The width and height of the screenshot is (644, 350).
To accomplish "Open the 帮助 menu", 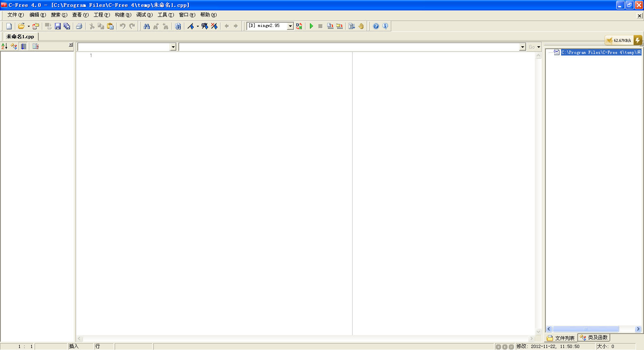I will pos(208,15).
